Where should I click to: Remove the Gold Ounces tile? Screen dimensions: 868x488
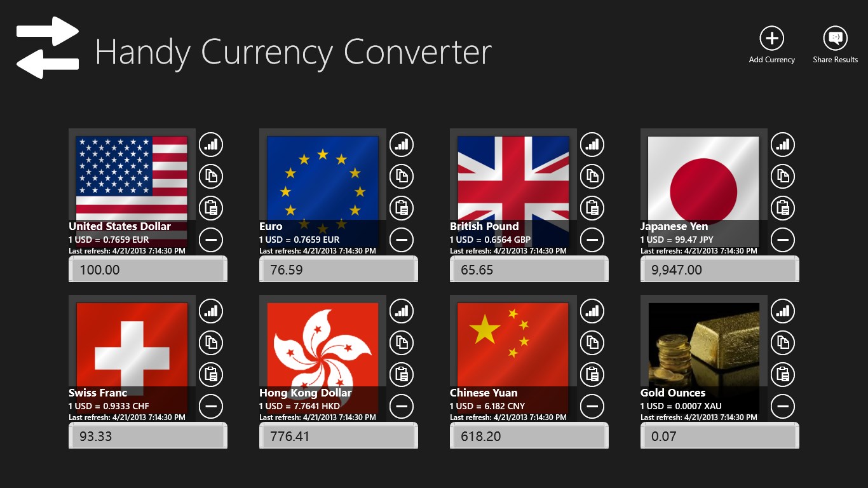(x=783, y=406)
